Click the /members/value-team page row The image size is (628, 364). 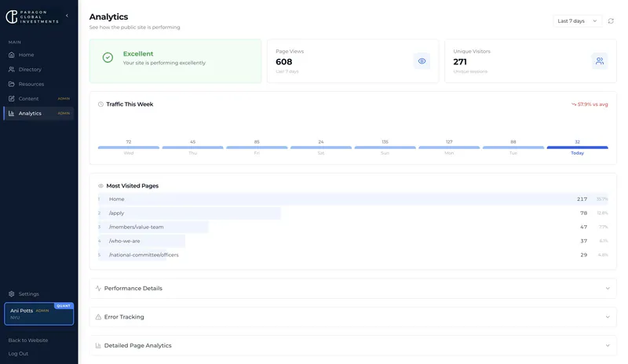point(352,227)
